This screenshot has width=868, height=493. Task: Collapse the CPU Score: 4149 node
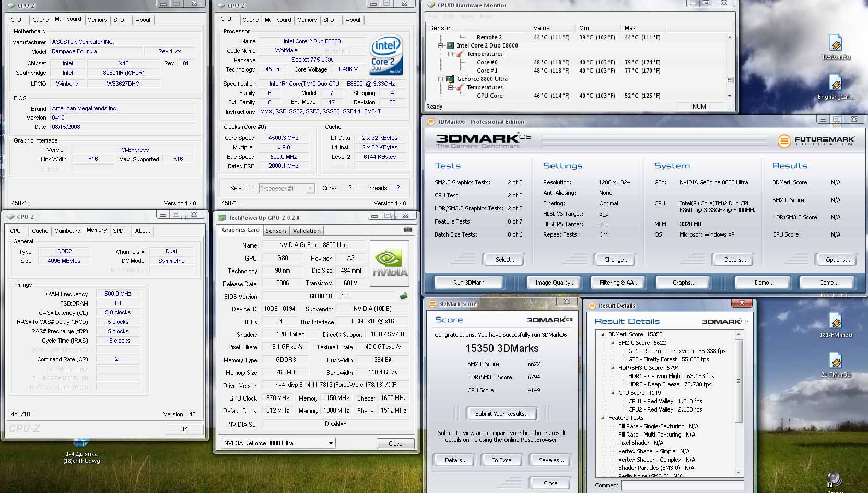pos(613,393)
